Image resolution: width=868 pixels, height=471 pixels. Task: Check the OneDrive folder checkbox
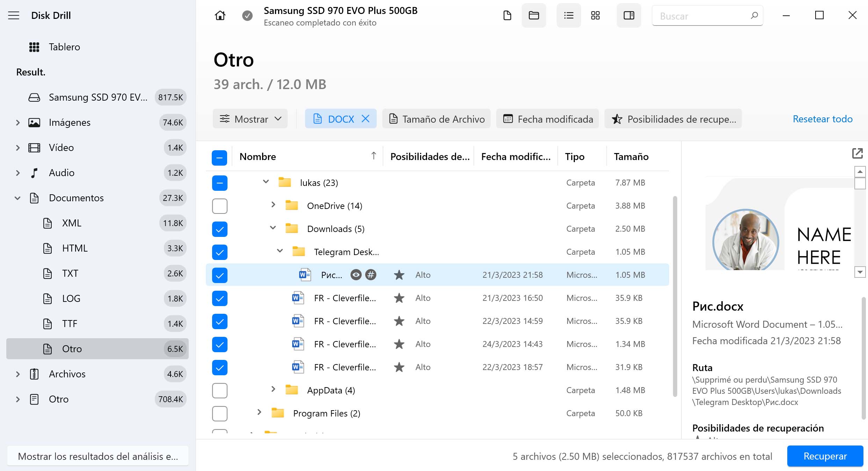219,206
